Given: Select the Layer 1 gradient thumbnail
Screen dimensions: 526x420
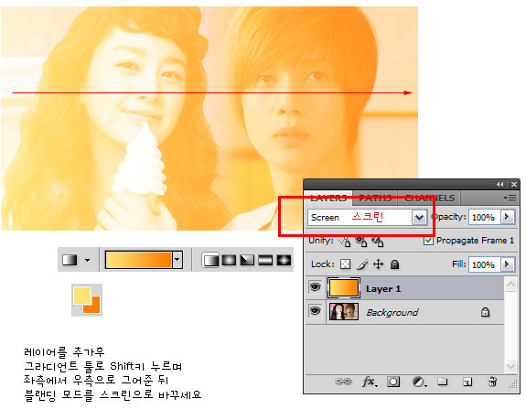Looking at the screenshot, I should coord(344,288).
